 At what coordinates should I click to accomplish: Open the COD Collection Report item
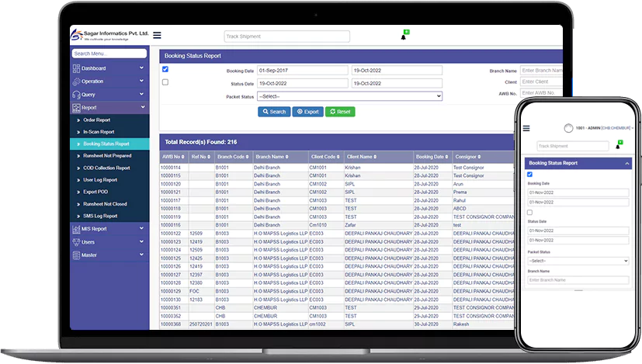click(x=106, y=168)
